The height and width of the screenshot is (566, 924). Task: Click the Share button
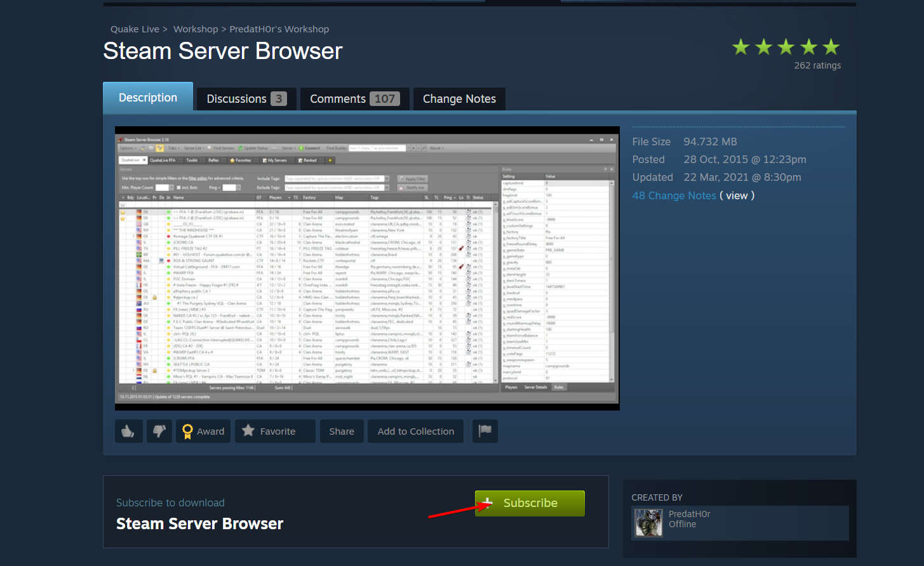342,431
